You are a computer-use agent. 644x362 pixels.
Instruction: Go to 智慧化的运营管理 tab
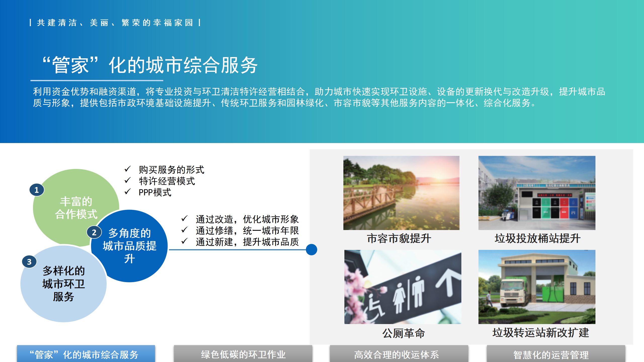pos(556,354)
